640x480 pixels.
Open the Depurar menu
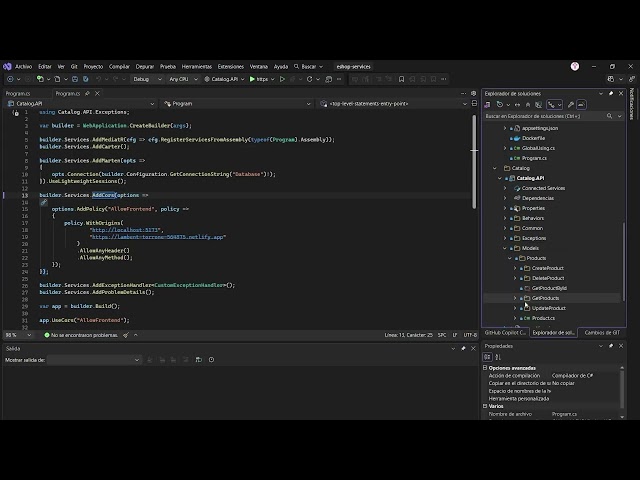[x=145, y=67]
